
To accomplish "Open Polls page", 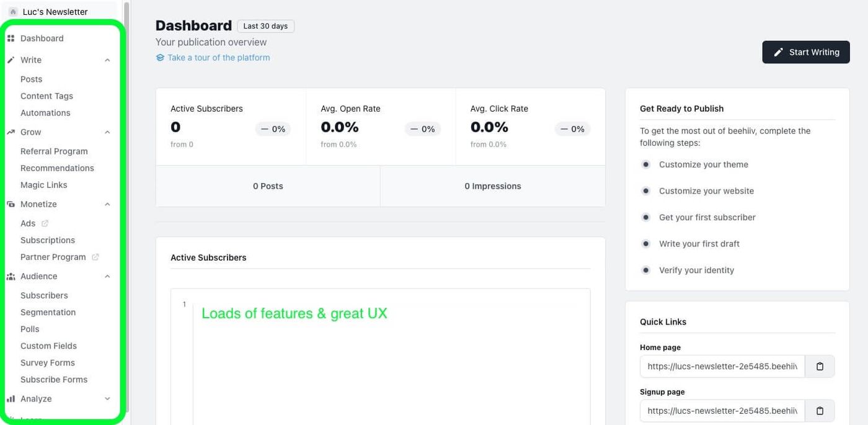I will point(30,329).
